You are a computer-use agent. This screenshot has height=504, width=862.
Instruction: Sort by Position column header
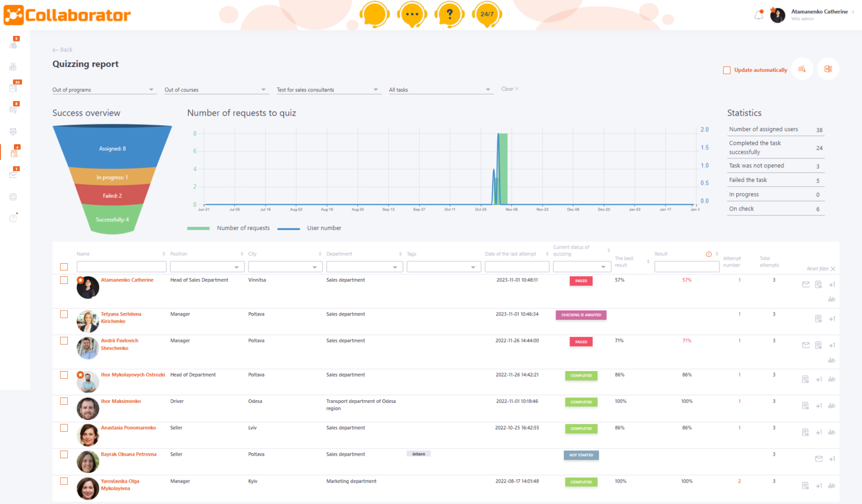[179, 254]
